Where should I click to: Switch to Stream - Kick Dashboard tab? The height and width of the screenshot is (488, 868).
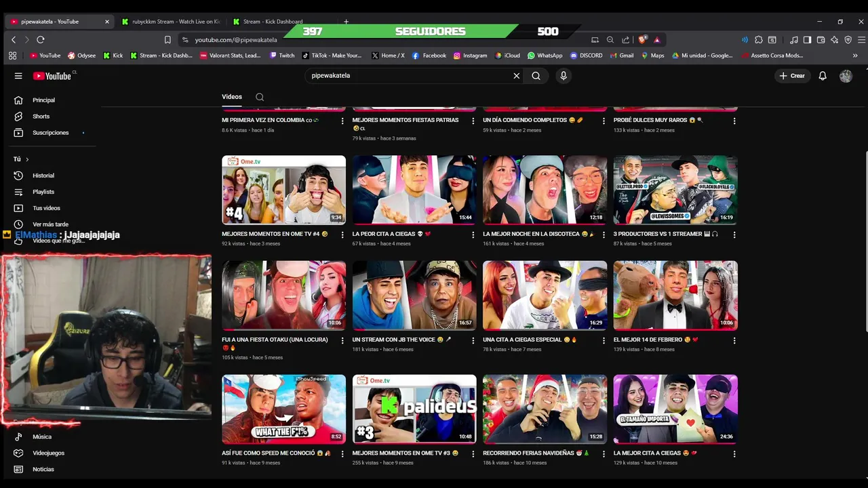point(273,22)
